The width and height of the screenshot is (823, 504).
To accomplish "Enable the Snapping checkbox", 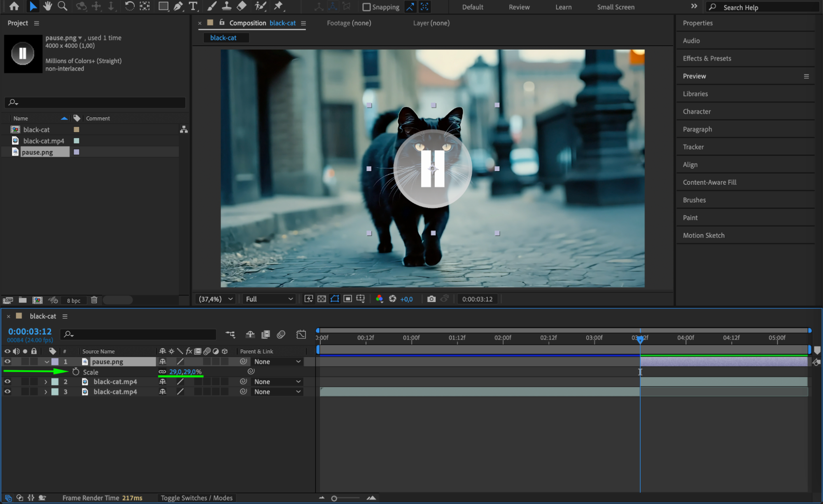I will (x=366, y=7).
